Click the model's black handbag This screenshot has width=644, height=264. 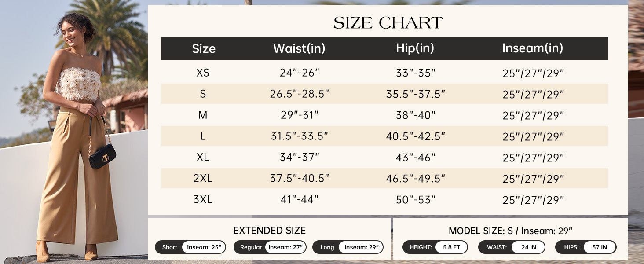(x=102, y=156)
